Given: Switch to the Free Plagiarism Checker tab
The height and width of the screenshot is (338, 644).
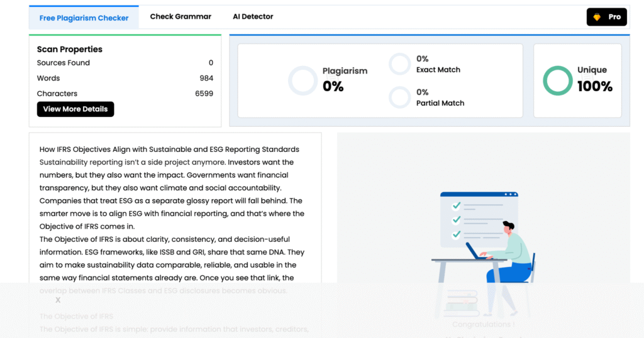Looking at the screenshot, I should pyautogui.click(x=84, y=18).
